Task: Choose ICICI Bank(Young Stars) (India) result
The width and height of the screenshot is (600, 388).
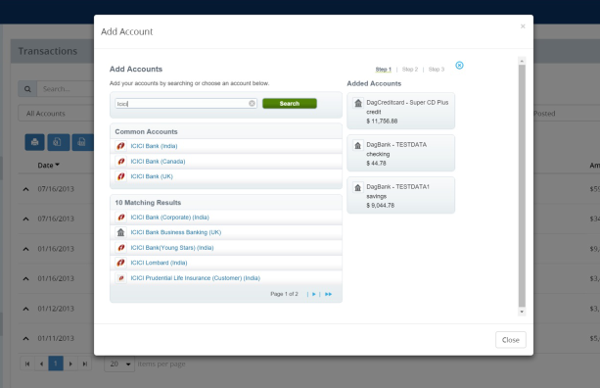Action: tap(172, 248)
